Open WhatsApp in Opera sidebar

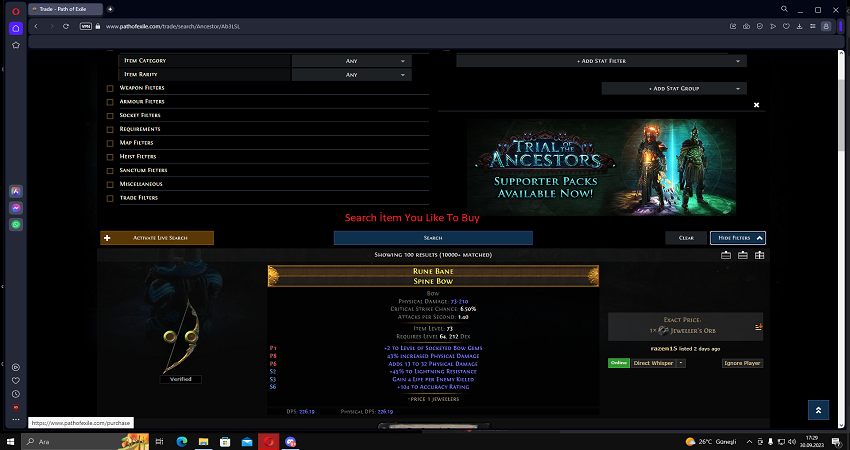16,224
